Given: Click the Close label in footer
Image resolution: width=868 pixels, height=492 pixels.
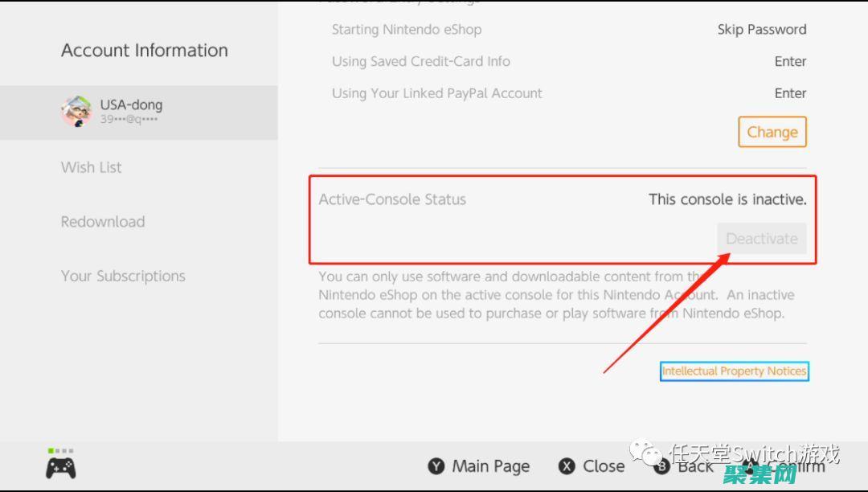Looking at the screenshot, I should point(604,466).
